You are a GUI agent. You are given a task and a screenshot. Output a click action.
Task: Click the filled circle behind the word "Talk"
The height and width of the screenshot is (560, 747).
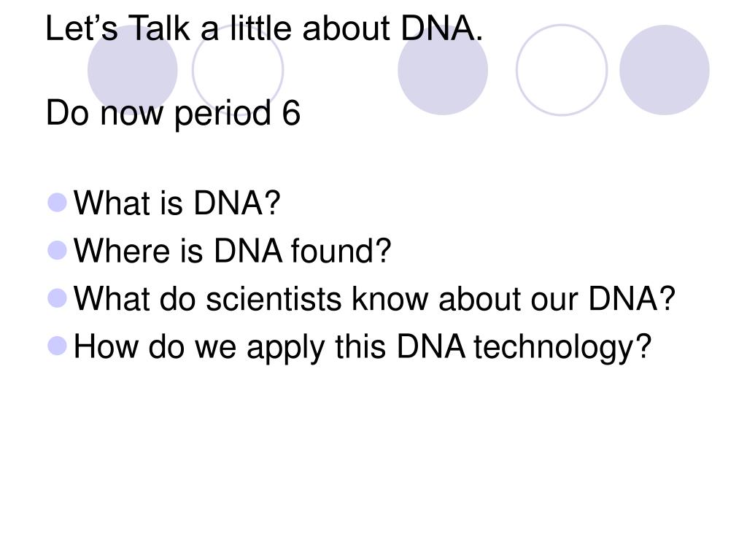click(x=133, y=70)
